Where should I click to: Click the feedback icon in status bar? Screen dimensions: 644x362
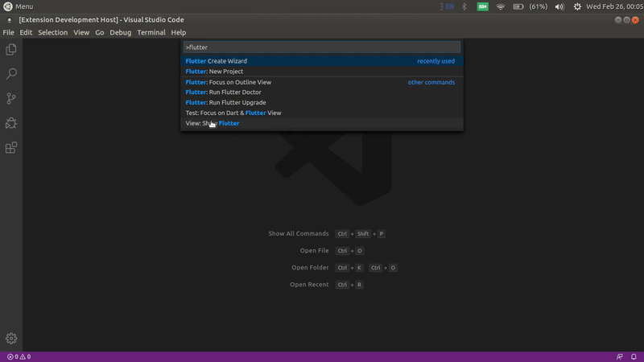[619, 356]
